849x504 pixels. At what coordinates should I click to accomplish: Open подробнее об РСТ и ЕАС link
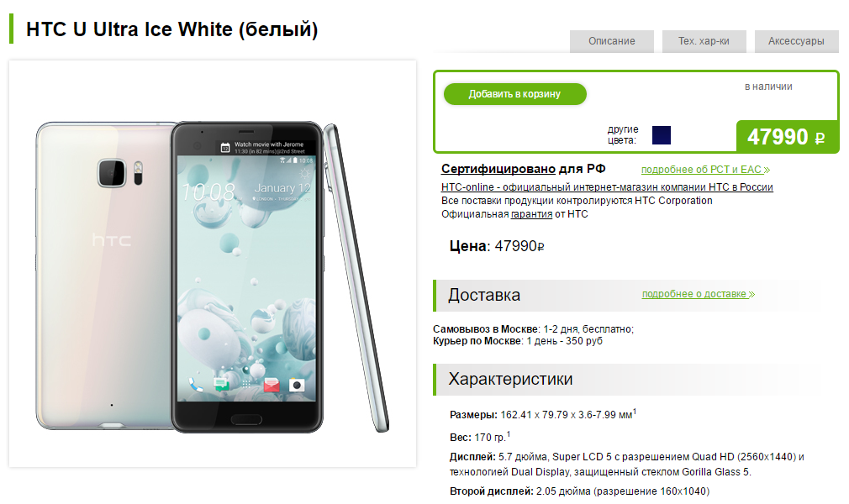tap(705, 170)
